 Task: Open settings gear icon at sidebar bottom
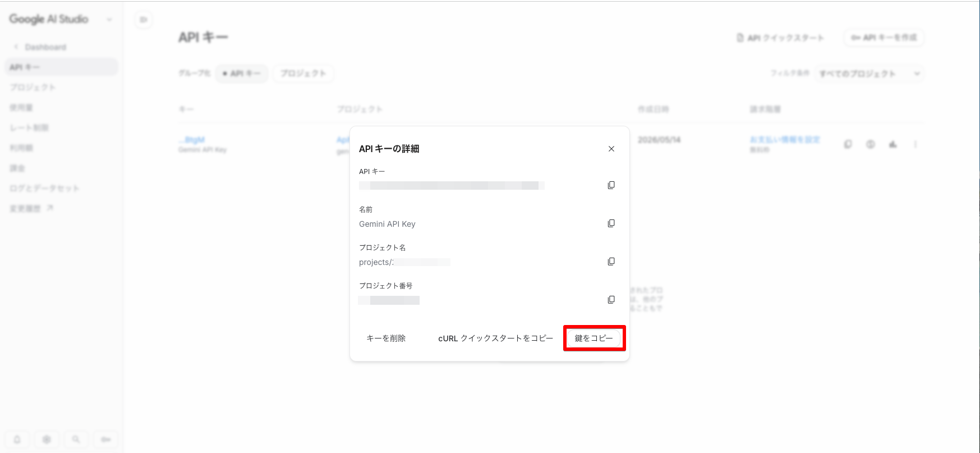pyautogui.click(x=47, y=440)
